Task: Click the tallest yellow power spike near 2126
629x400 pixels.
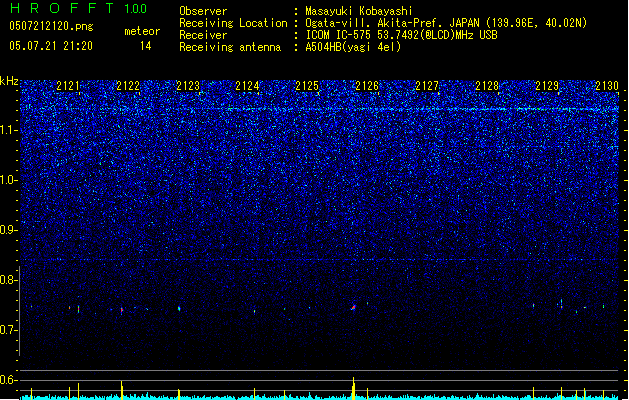Action: click(353, 388)
